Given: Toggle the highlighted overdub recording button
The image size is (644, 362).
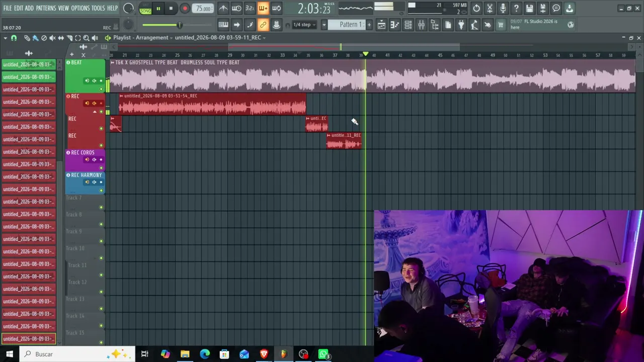Looking at the screenshot, I should [263, 8].
